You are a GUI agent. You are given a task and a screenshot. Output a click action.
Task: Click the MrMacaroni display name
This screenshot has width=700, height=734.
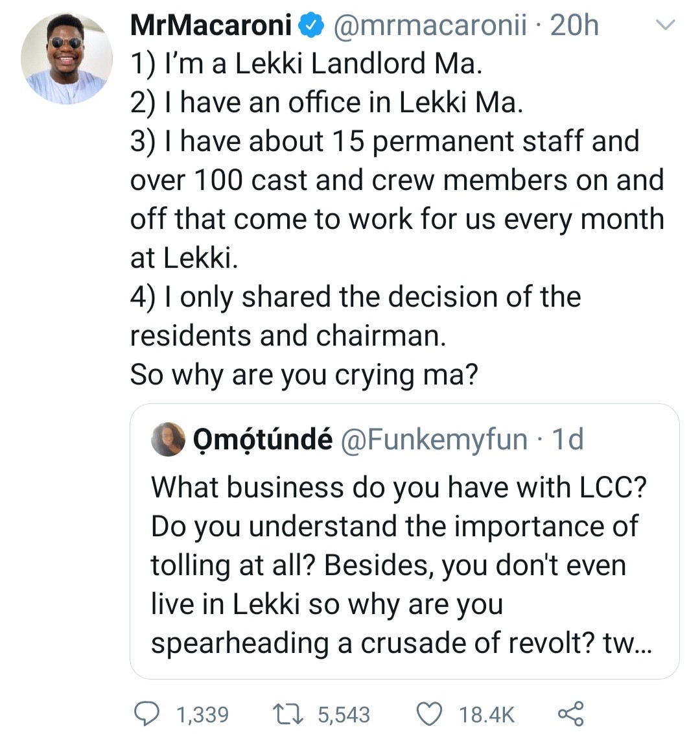point(211,26)
